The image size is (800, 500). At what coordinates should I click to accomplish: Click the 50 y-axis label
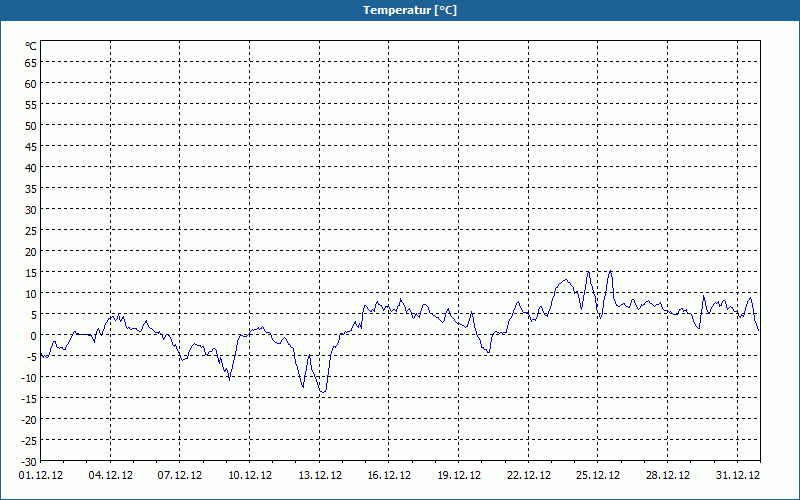pyautogui.click(x=31, y=126)
